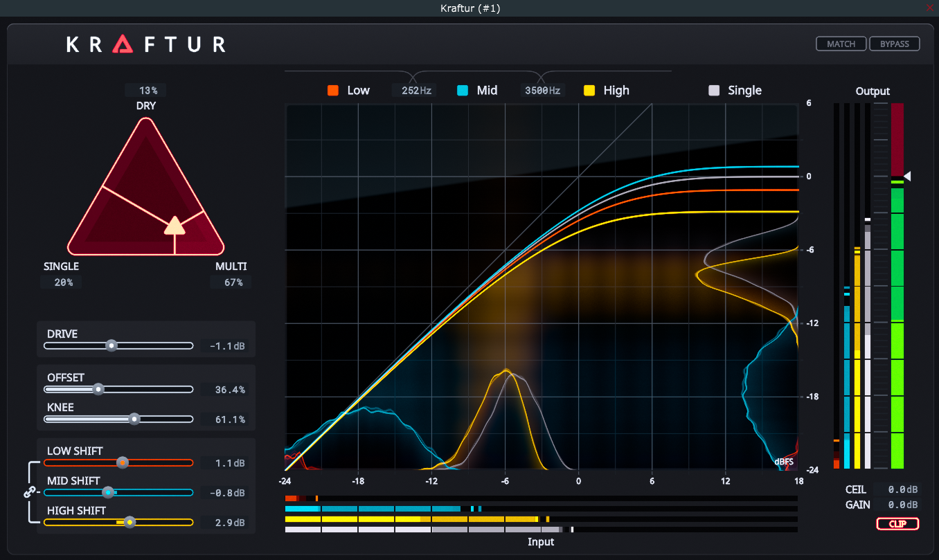Click the cyan Mid band square
This screenshot has height=560, width=939.
click(463, 90)
